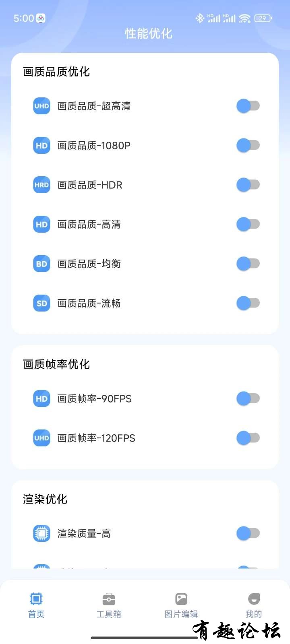
Task: Toggle the 画质品质-HDR switch
Action: (x=248, y=185)
